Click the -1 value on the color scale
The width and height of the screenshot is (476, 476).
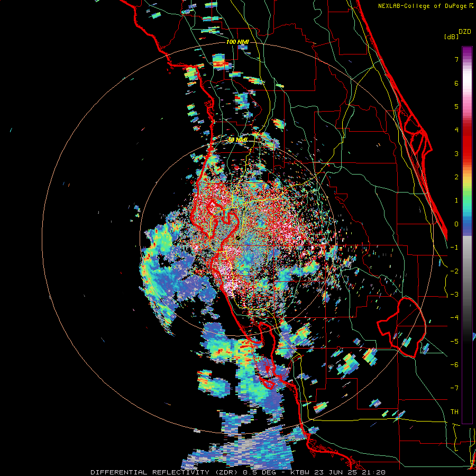point(454,248)
